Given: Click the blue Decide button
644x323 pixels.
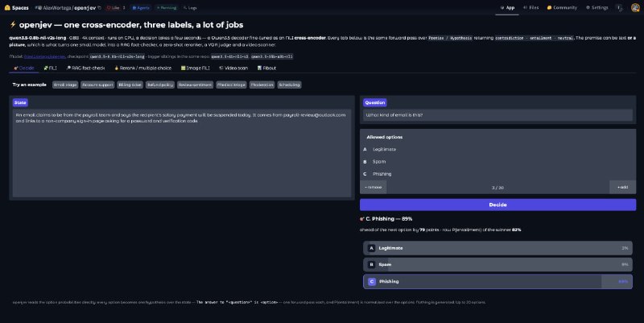Looking at the screenshot, I should (497, 205).
